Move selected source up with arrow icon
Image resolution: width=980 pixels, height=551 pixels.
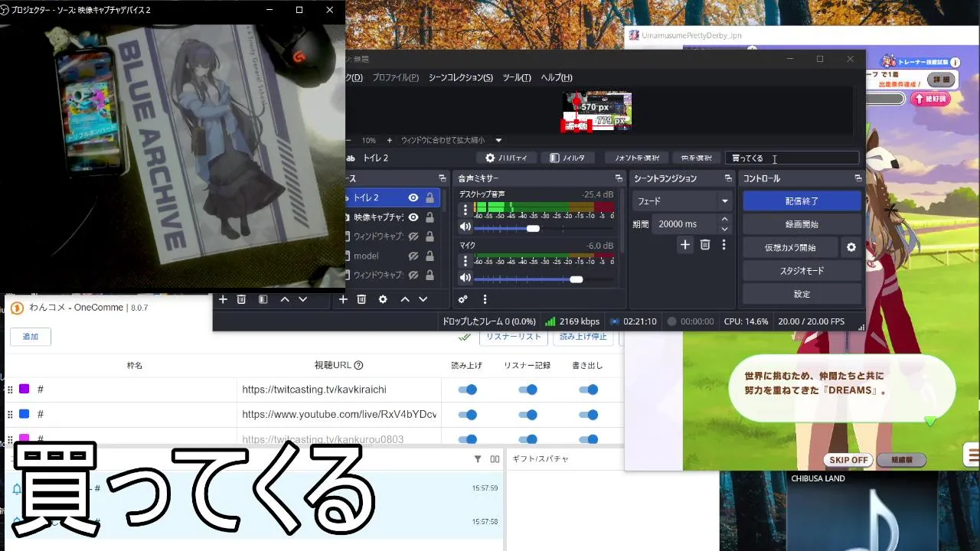[x=405, y=299]
